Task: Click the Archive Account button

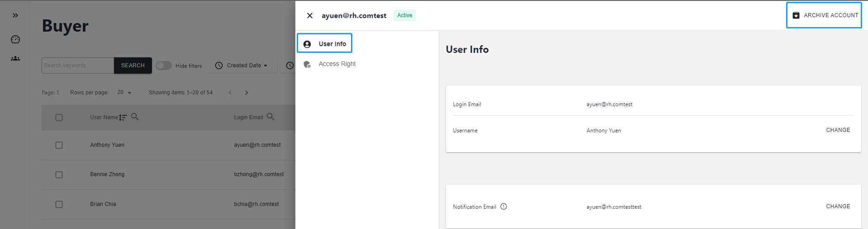Action: point(824,15)
